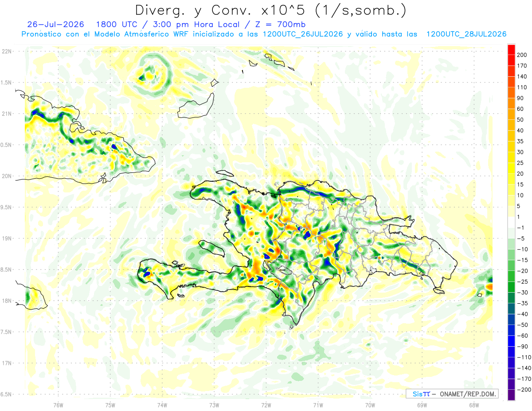Click the '6.5N' latitude label

point(7,395)
